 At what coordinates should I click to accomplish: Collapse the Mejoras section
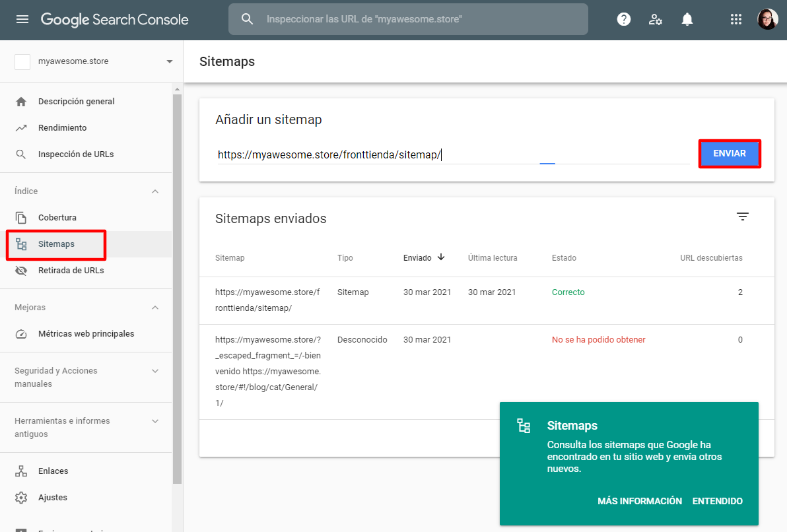click(x=155, y=307)
